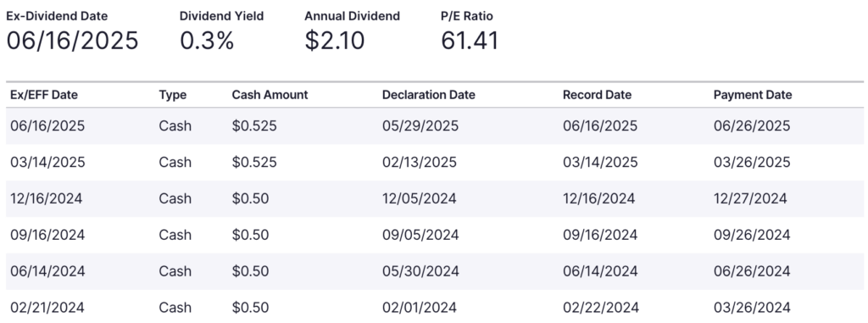
Task: Click the 02/22/2024 record date cell
Action: 601,308
